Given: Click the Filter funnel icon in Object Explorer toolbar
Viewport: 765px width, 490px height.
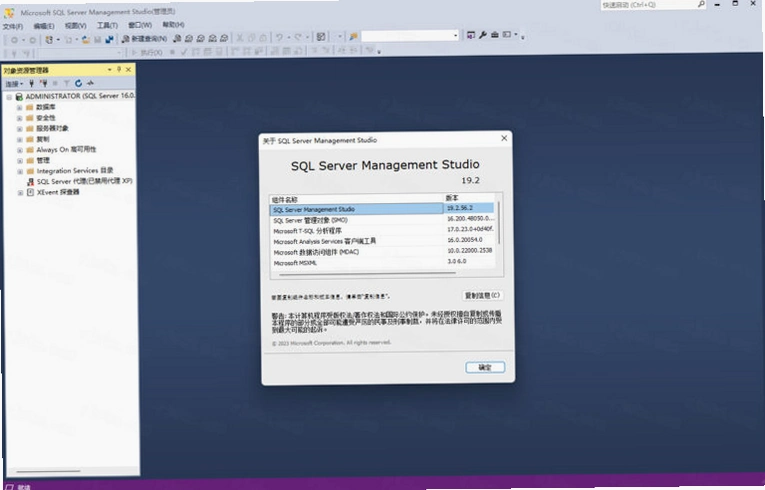Looking at the screenshot, I should [x=66, y=83].
